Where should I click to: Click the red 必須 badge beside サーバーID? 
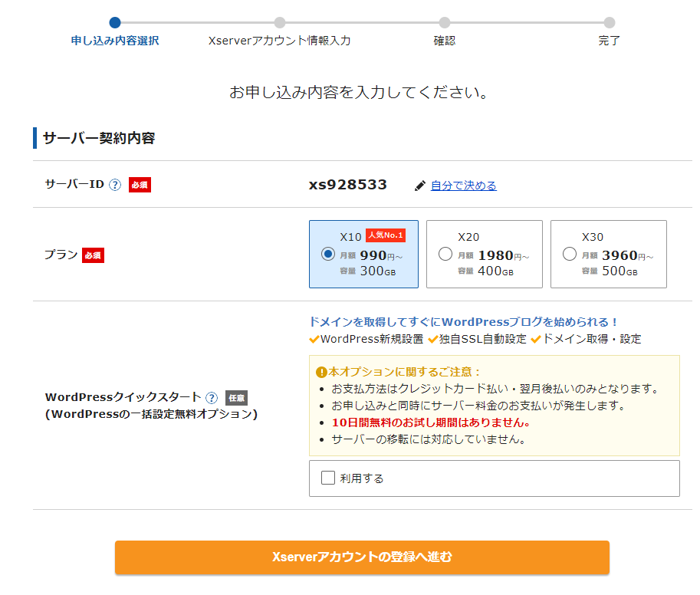[x=140, y=185]
